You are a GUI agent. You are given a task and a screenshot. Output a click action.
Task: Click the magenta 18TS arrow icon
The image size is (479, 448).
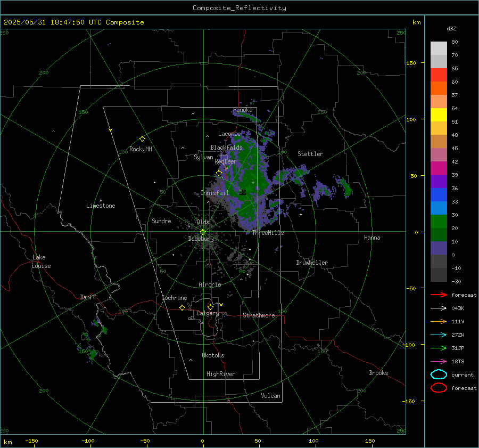[439, 362]
